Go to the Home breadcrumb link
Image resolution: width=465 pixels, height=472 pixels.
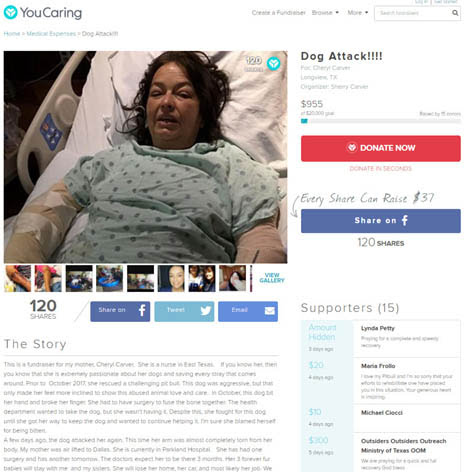pyautogui.click(x=12, y=34)
